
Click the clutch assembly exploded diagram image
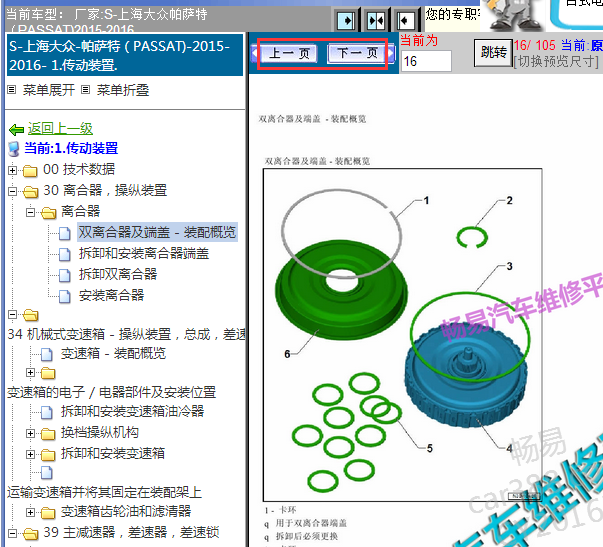point(402,335)
